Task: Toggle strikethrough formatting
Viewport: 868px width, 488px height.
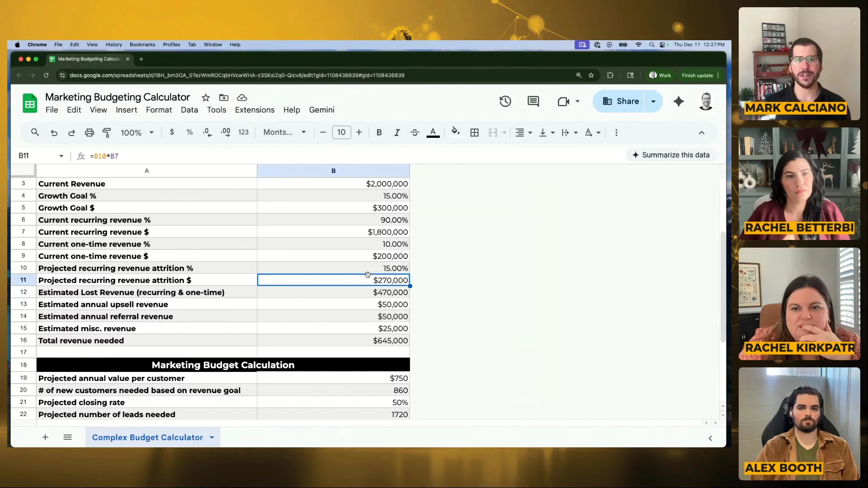Action: [x=415, y=132]
